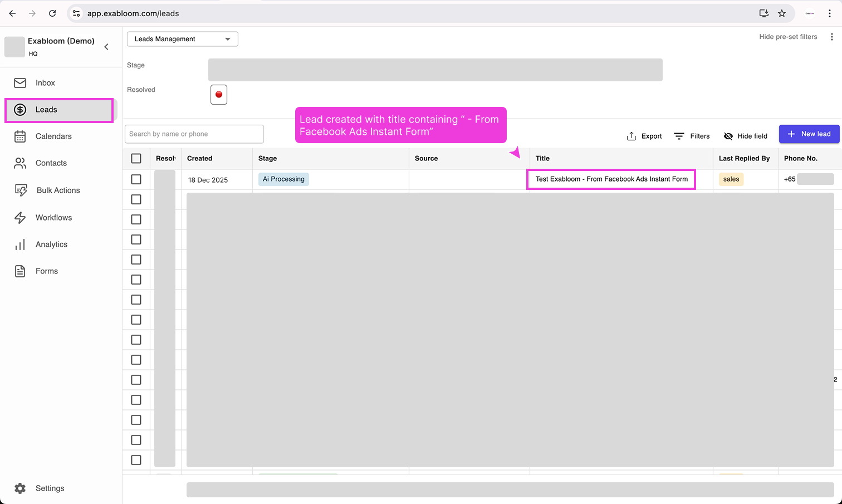Open Calendars from the sidebar
The height and width of the screenshot is (504, 842).
[x=20, y=136]
